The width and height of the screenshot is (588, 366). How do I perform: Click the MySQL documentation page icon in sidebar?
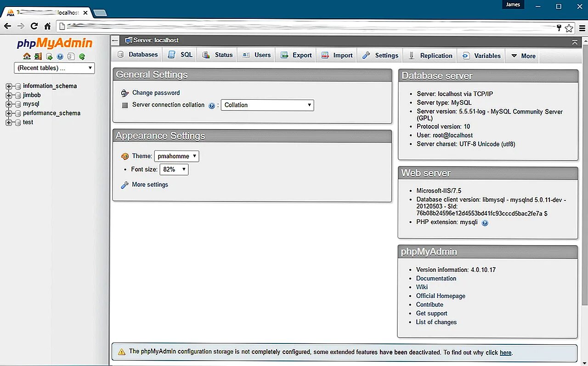click(71, 57)
